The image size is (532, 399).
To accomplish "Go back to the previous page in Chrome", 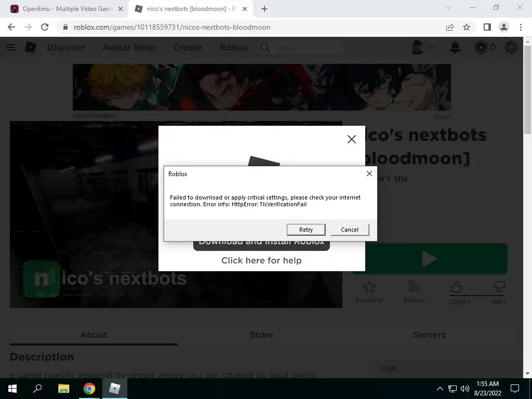I will (x=11, y=27).
